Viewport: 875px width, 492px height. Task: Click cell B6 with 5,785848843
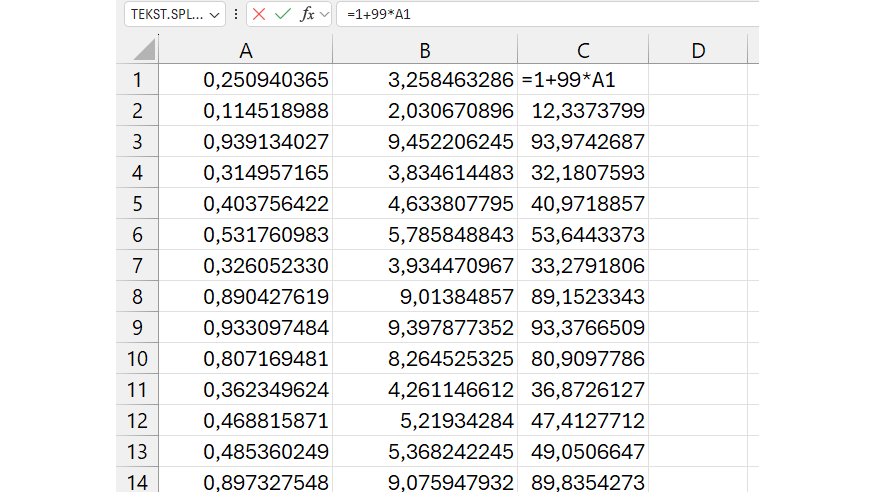click(x=425, y=234)
